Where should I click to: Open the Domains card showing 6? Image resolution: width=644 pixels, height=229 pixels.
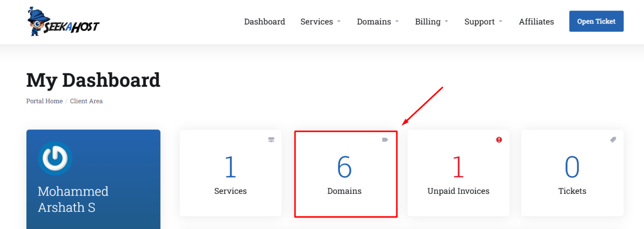point(345,173)
